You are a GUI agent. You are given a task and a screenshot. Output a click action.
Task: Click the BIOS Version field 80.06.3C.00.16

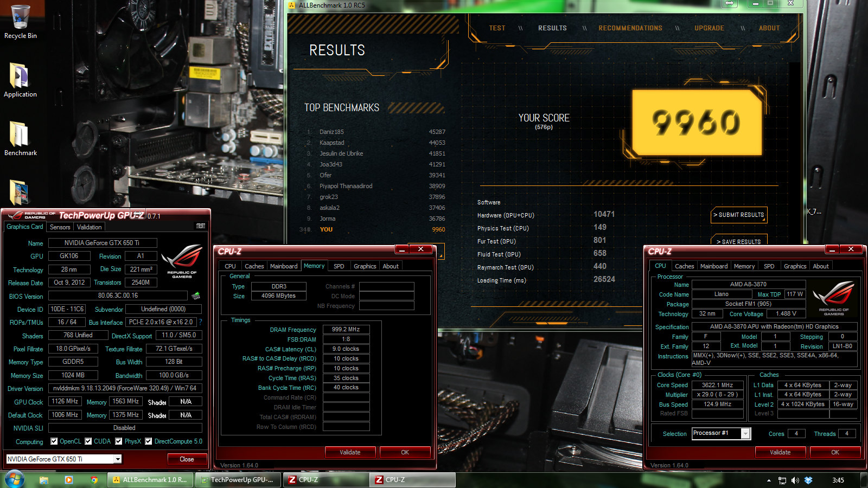[118, 296]
